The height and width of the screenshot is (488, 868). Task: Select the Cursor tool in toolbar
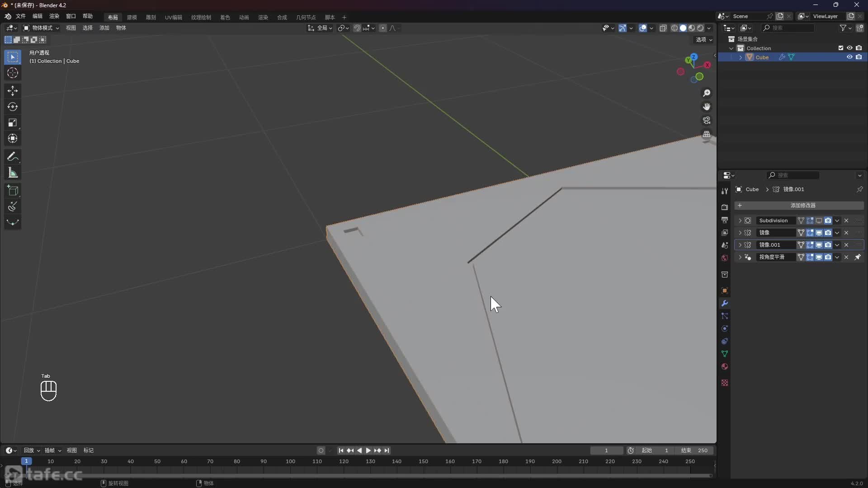coord(13,73)
